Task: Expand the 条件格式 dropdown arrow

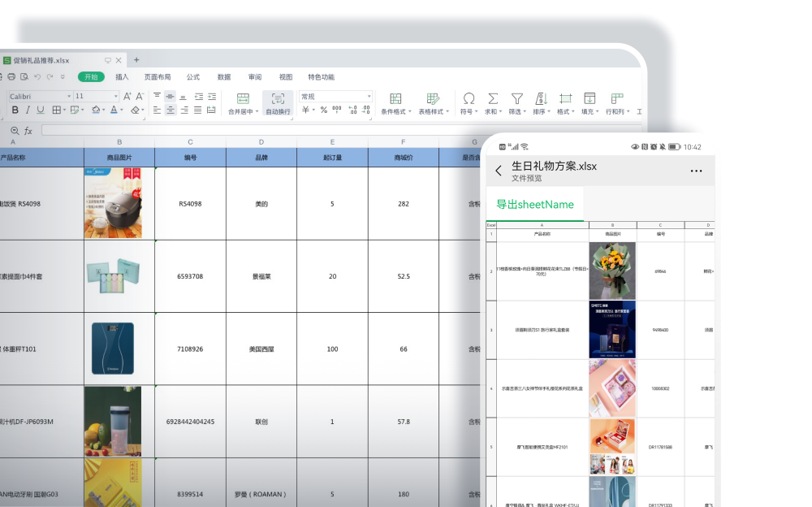Action: click(x=409, y=111)
